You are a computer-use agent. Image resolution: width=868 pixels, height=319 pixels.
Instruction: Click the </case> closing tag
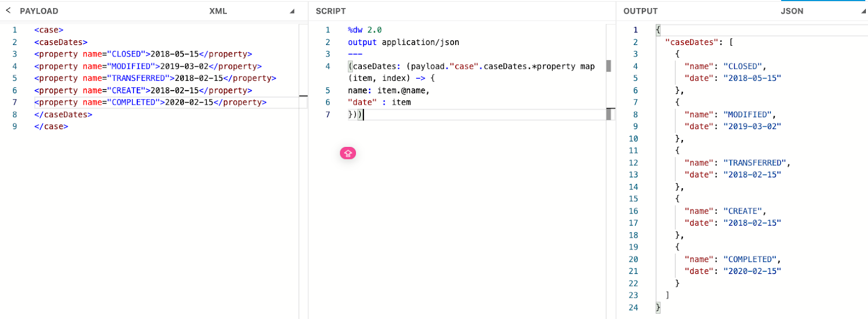[x=52, y=126]
